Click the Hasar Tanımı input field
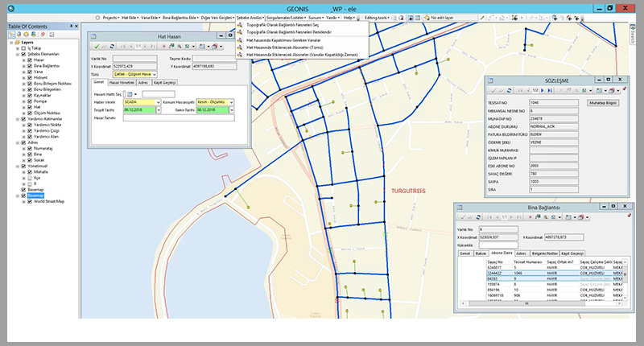This screenshot has height=346, width=644. [x=179, y=117]
